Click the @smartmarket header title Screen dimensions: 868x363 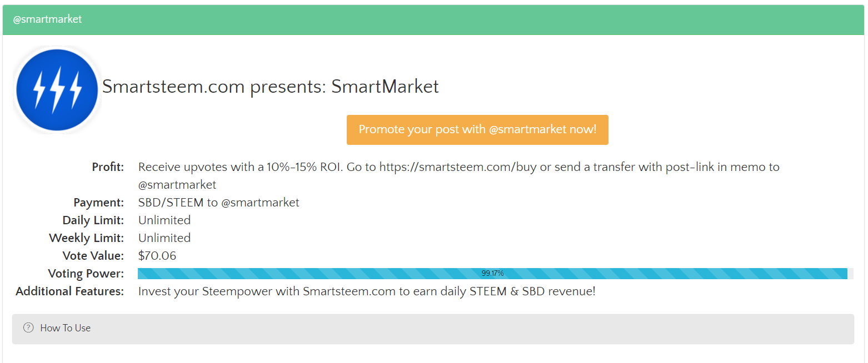(x=47, y=19)
